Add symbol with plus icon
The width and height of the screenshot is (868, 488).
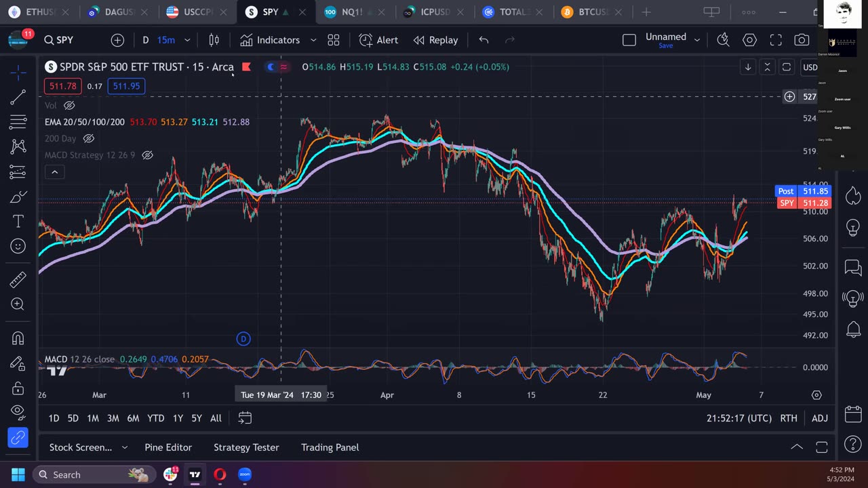point(117,40)
